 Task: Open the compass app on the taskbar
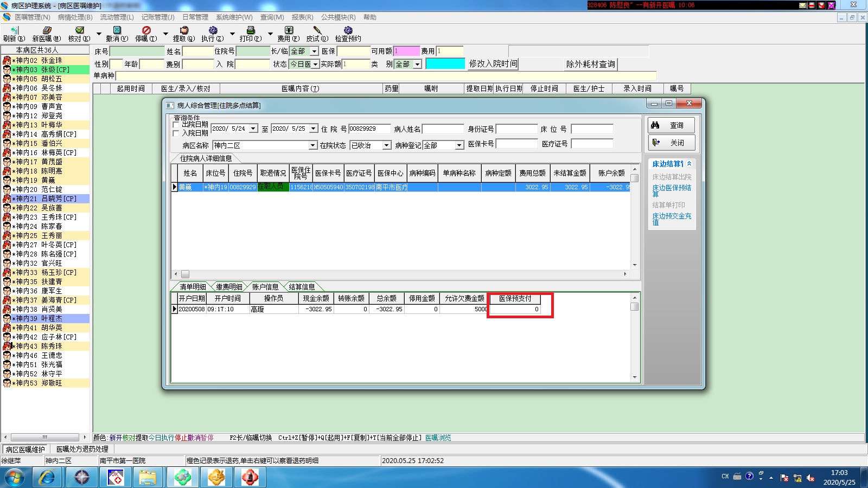82,478
